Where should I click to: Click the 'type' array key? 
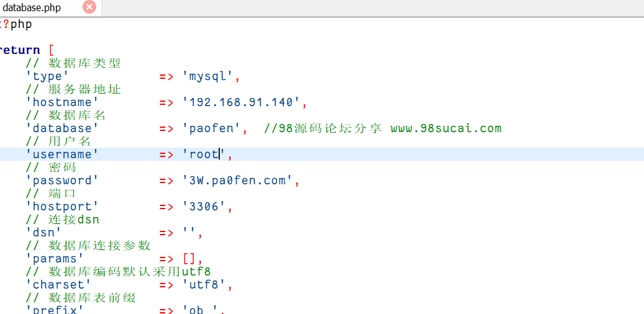tap(47, 76)
